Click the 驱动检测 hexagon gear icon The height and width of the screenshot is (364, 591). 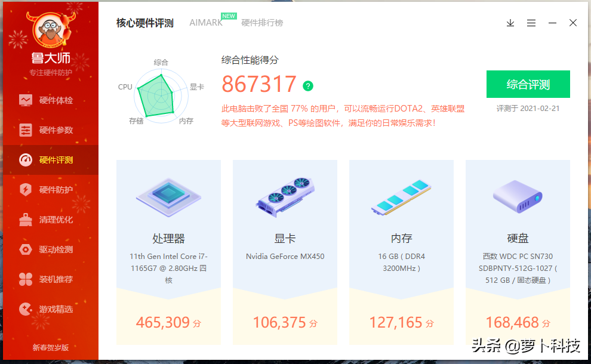pyautogui.click(x=26, y=249)
